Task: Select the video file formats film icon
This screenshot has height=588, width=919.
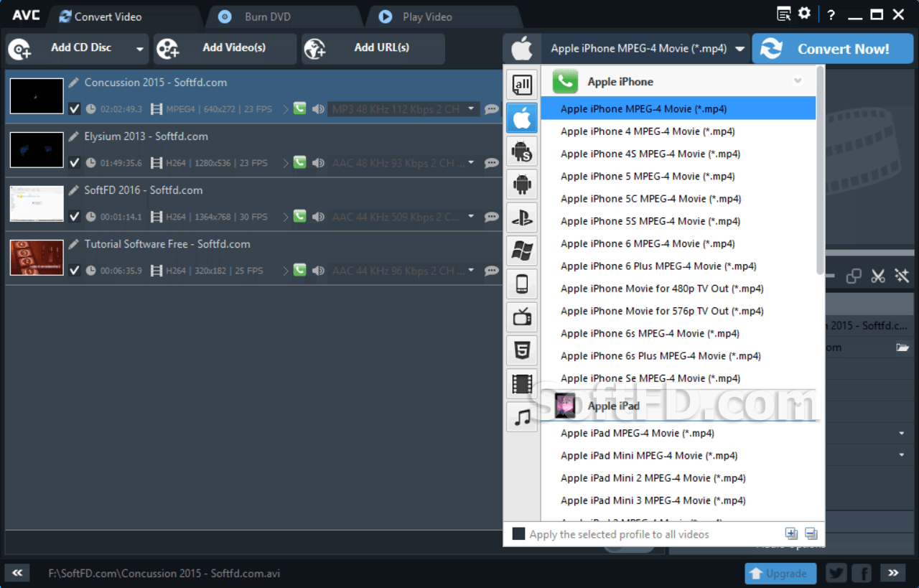Action: click(x=522, y=383)
